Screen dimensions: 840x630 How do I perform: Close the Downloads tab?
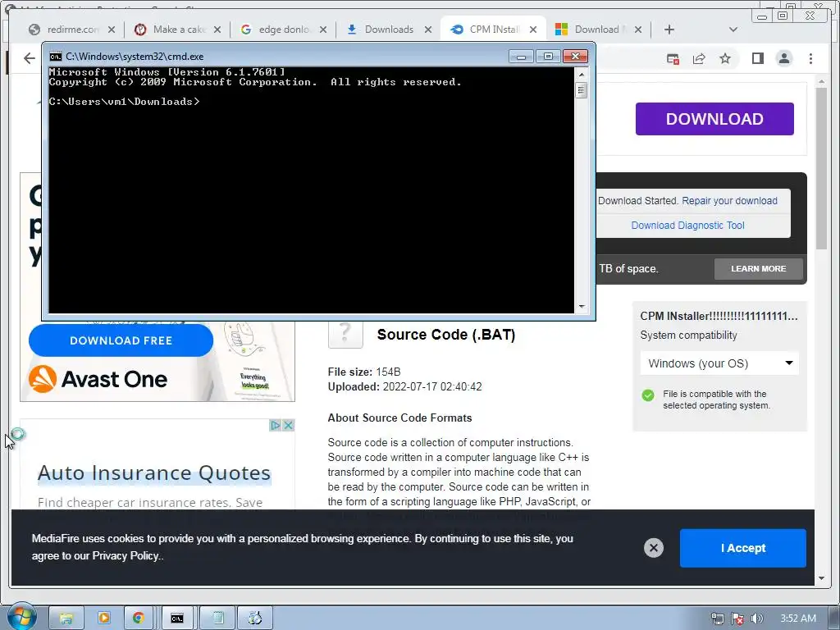pos(428,30)
